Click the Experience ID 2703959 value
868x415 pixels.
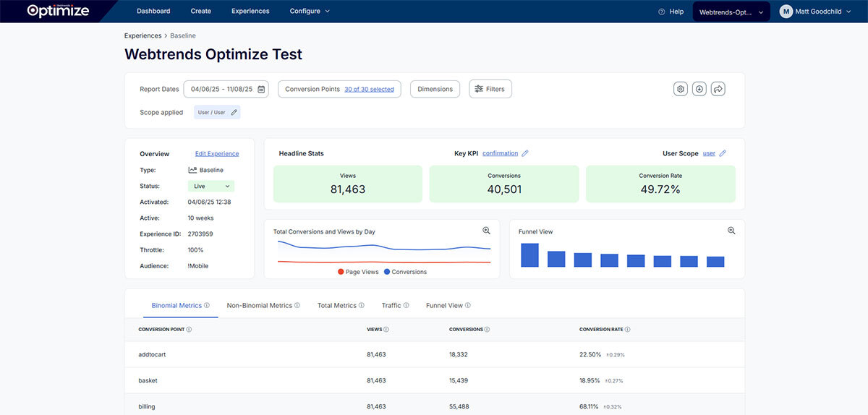pyautogui.click(x=200, y=234)
